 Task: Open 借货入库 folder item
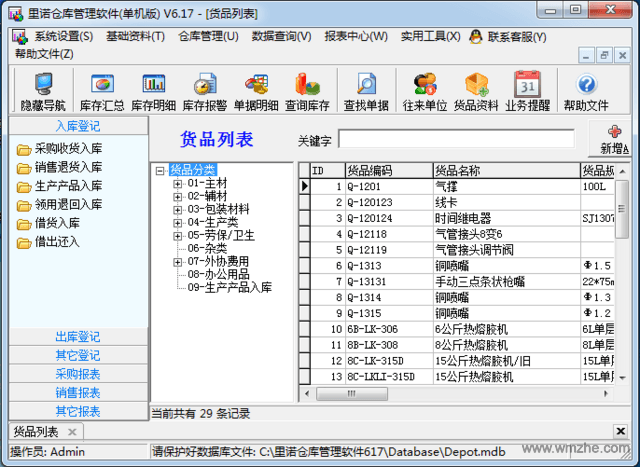pos(48,223)
